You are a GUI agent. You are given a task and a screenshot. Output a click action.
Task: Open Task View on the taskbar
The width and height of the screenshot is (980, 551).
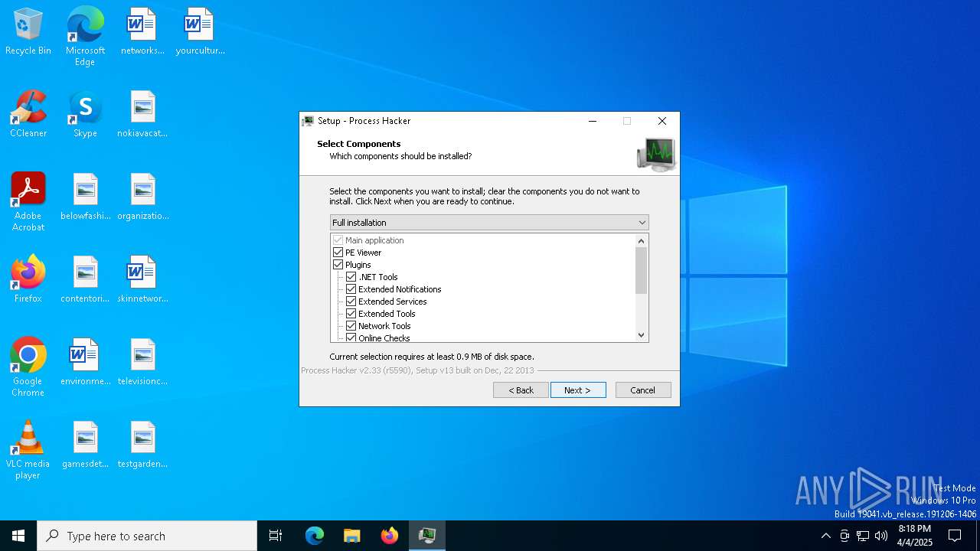point(276,536)
